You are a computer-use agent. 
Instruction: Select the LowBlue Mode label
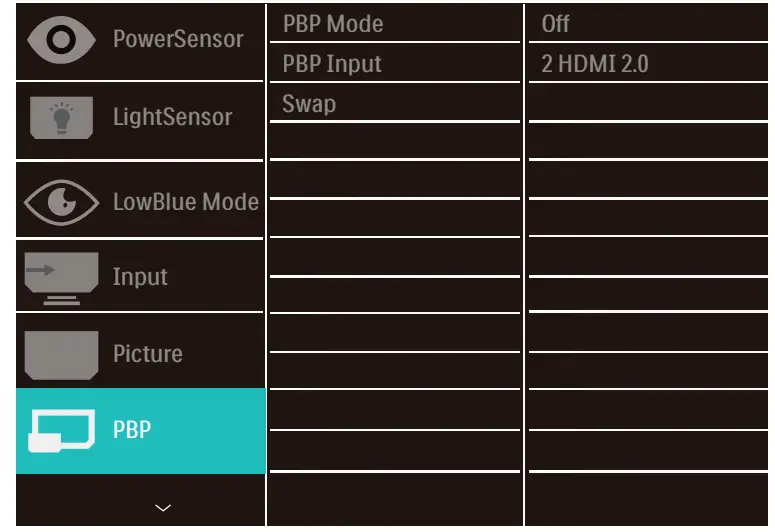[x=185, y=201]
